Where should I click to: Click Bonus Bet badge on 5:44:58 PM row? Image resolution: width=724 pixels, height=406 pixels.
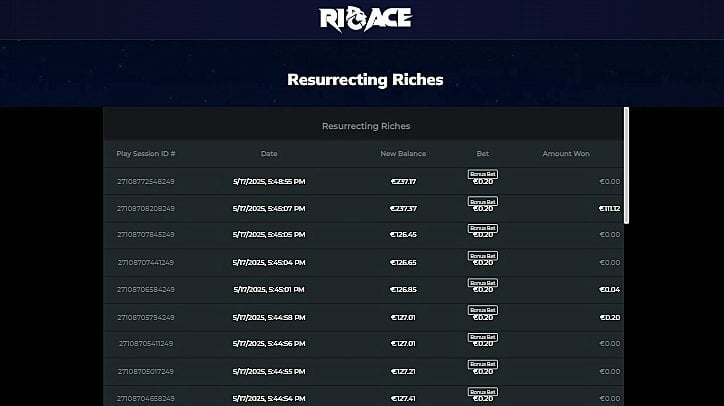(483, 310)
